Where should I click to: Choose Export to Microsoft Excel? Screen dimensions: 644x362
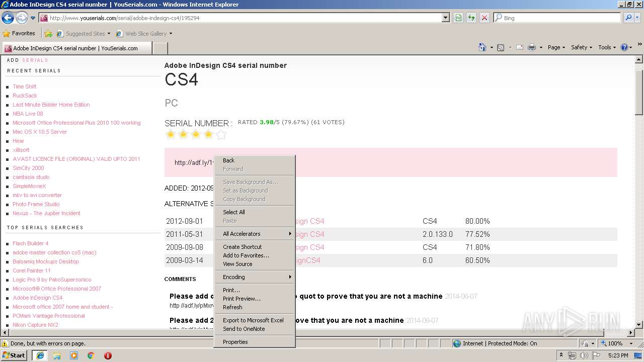coord(254,320)
